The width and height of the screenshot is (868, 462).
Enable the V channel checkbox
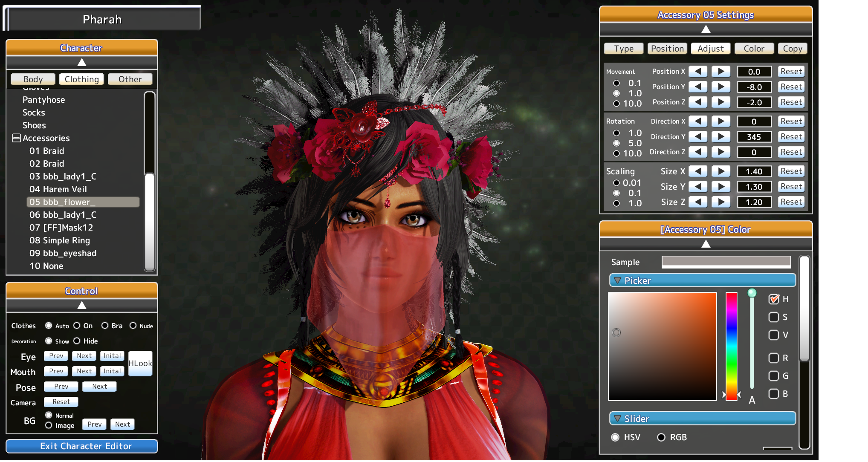774,335
